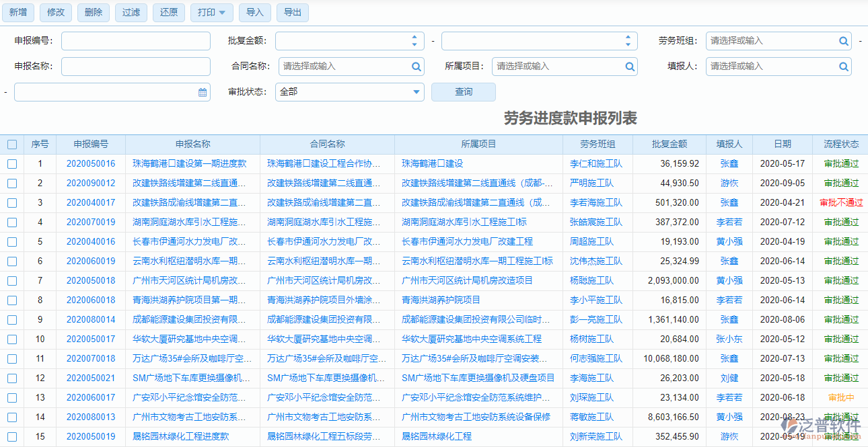
Task: Open the 填报人 lookup magnifier icon
Action: point(843,66)
